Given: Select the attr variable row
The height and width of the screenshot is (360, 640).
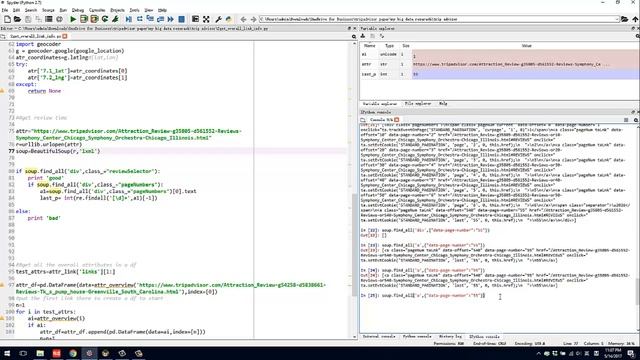Looking at the screenshot, I should pyautogui.click(x=500, y=64).
